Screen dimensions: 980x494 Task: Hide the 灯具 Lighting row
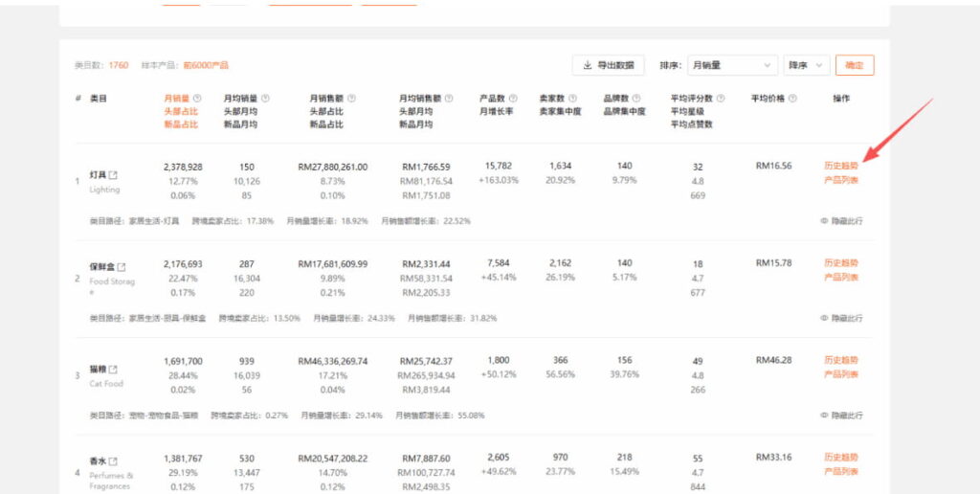pos(841,221)
